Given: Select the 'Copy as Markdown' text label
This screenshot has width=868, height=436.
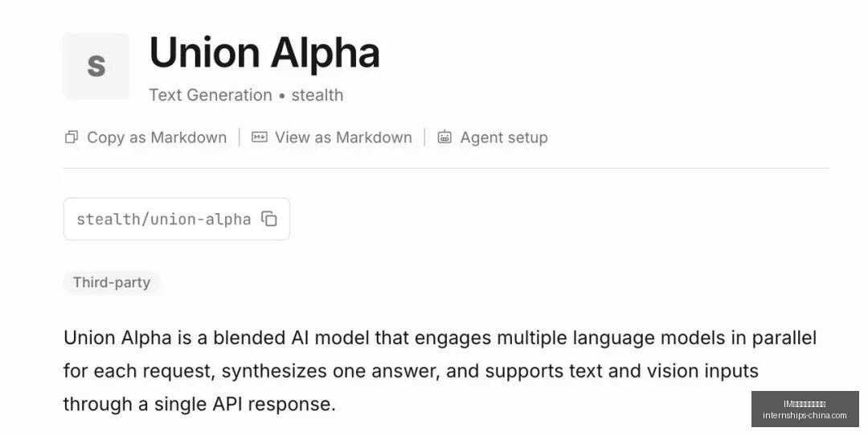Looking at the screenshot, I should (157, 138).
